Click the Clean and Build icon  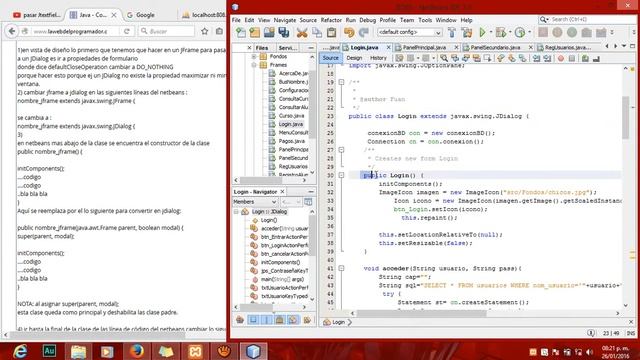tap(467, 32)
